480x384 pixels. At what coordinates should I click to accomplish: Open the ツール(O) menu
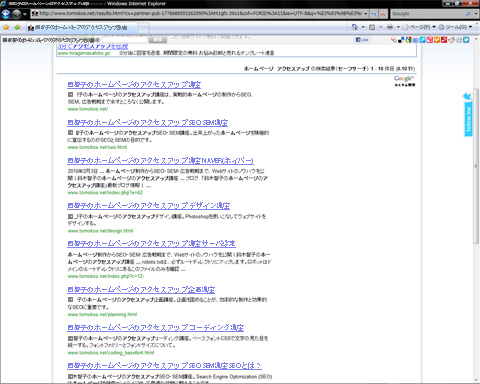(455, 27)
